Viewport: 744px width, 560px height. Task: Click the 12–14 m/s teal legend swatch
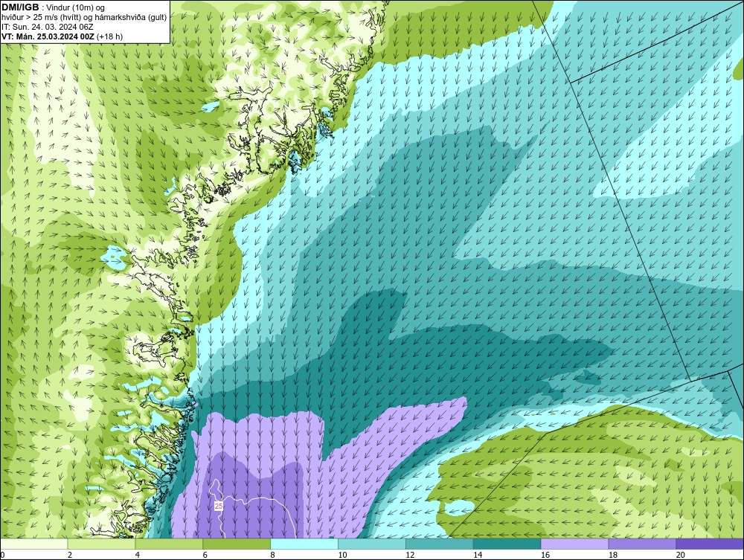point(440,544)
